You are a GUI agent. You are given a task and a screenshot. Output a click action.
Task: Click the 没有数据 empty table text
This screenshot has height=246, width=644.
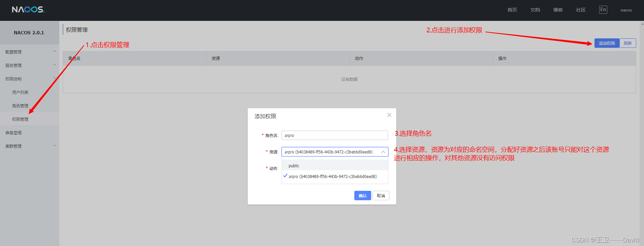coord(349,79)
